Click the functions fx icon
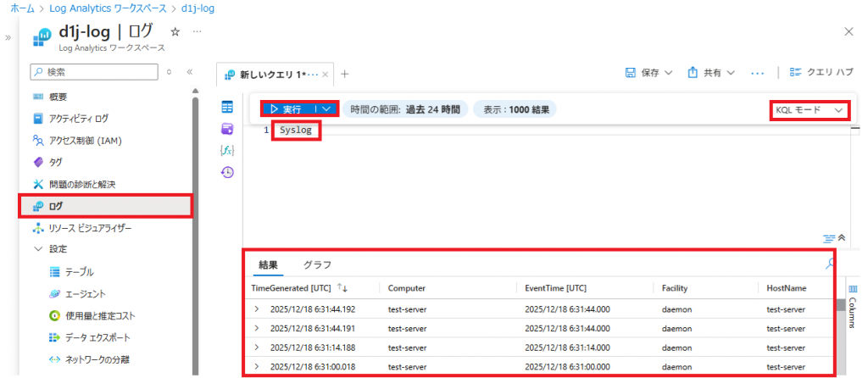868x378 pixels. point(227,150)
